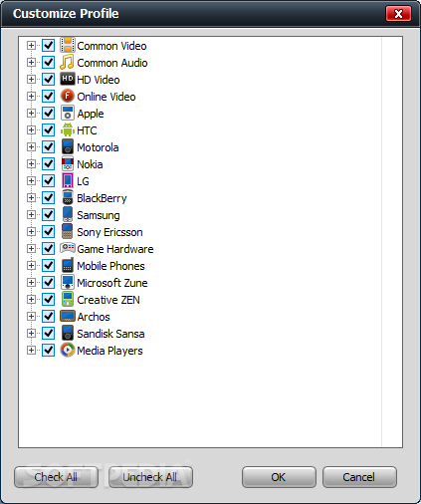Screen dimensions: 421x504
Task: Click the HD Video icon
Action: tap(68, 79)
